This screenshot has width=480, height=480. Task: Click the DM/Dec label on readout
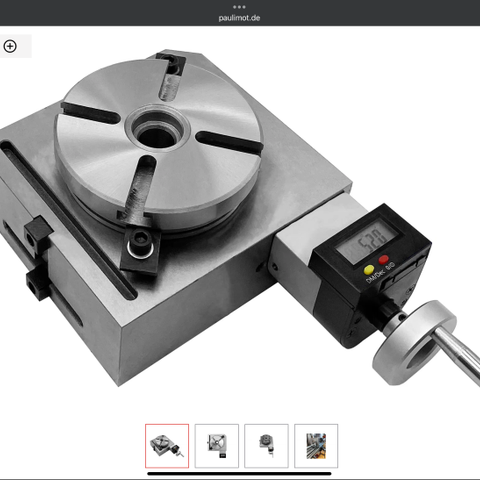(375, 276)
